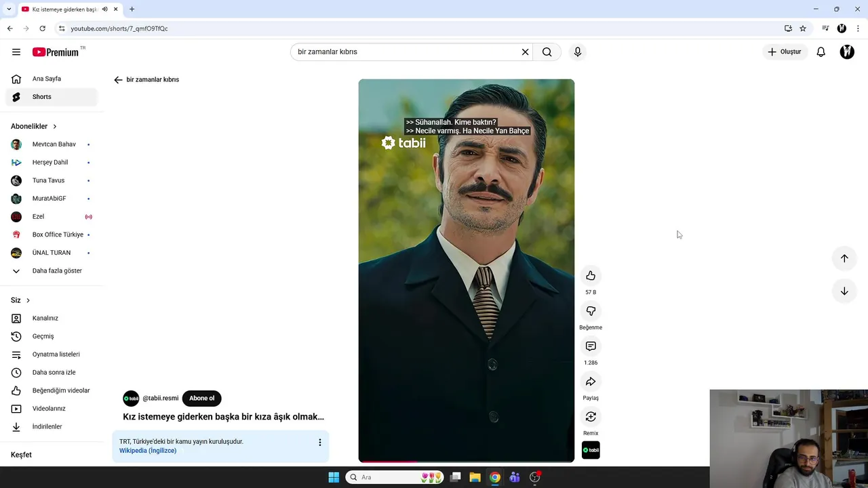Image resolution: width=868 pixels, height=488 pixels.
Task: Open info panel three-dot menu
Action: 319,443
